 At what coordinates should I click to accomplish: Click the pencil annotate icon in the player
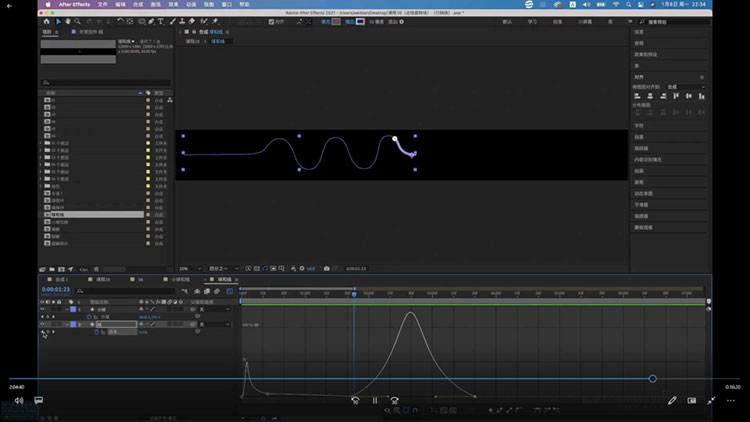tap(673, 401)
